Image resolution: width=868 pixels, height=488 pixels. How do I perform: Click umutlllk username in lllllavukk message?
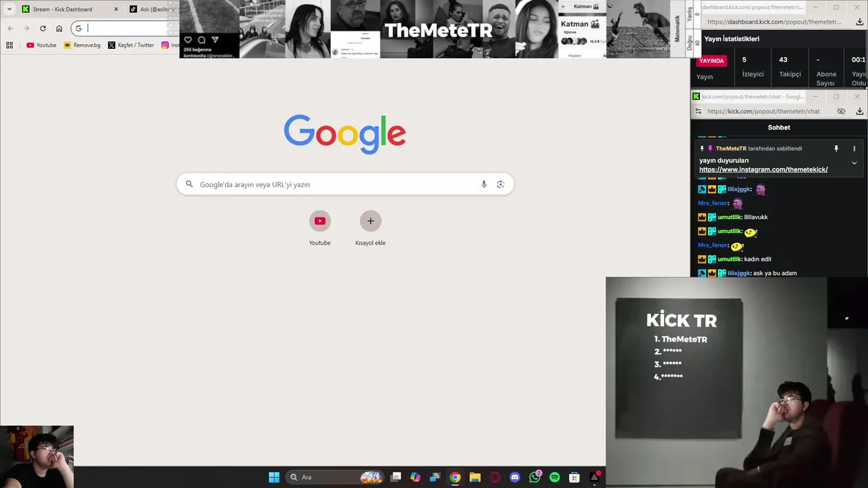[x=730, y=218]
